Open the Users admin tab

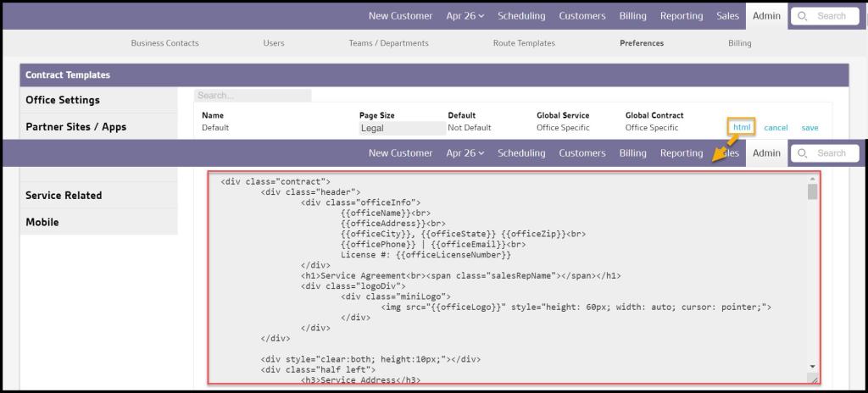(274, 43)
